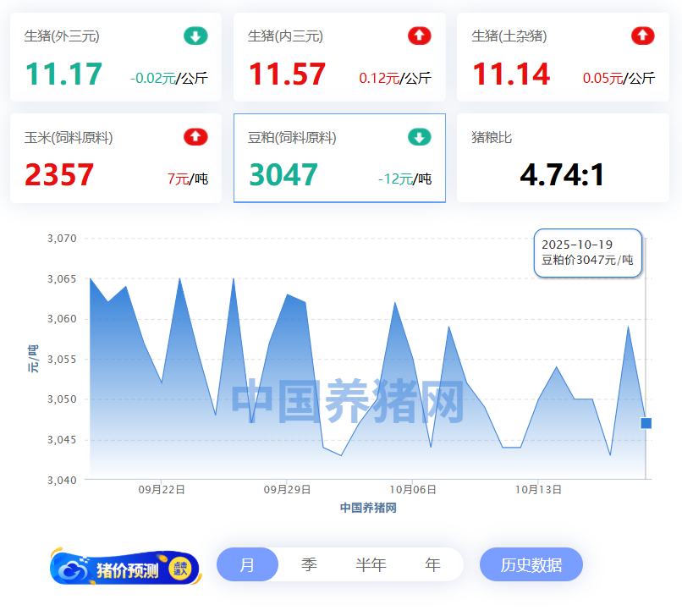Screen dimensions: 682x616
Task: Click the yellow 点击进入 badge
Action: point(179,569)
